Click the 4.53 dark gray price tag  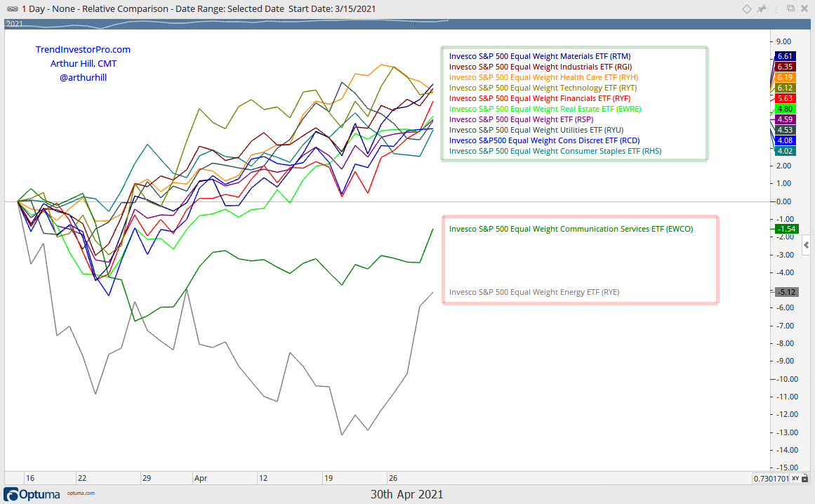click(x=785, y=130)
